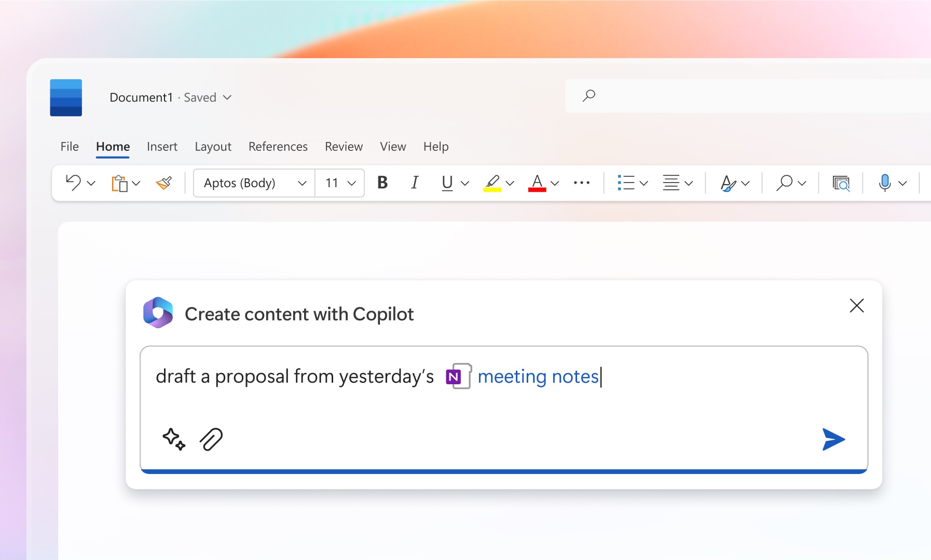The image size is (931, 560).
Task: Expand the underline style dropdown arrow
Action: point(465,183)
